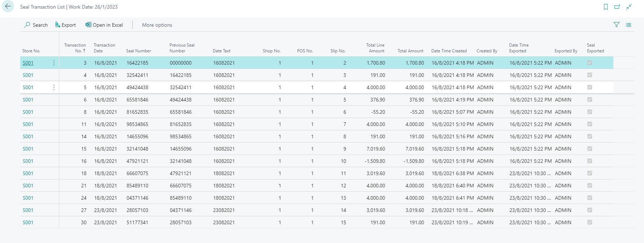Open in Excel icon button
This screenshot has height=243, width=644.
(88, 25)
